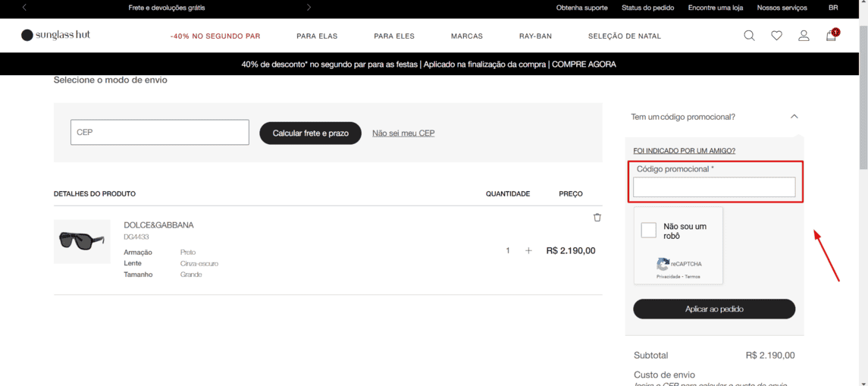The height and width of the screenshot is (386, 868).
Task: Click 'COMPRE AGORA' in the promo banner
Action: click(x=584, y=64)
